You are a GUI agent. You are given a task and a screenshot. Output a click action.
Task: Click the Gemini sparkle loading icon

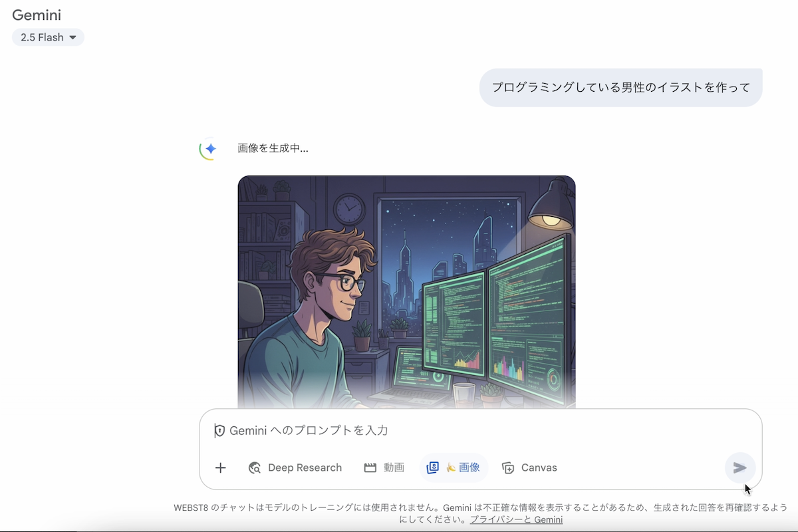click(209, 148)
